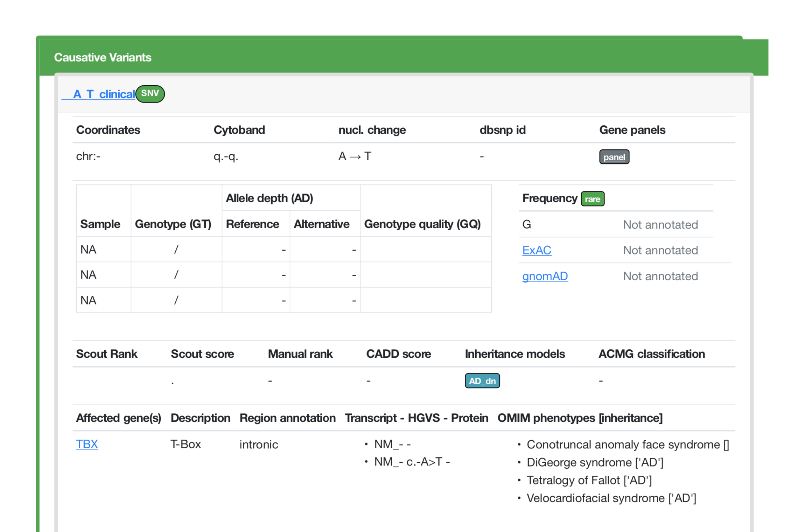
Task: Open the TBX gene page link
Action: 87,444
